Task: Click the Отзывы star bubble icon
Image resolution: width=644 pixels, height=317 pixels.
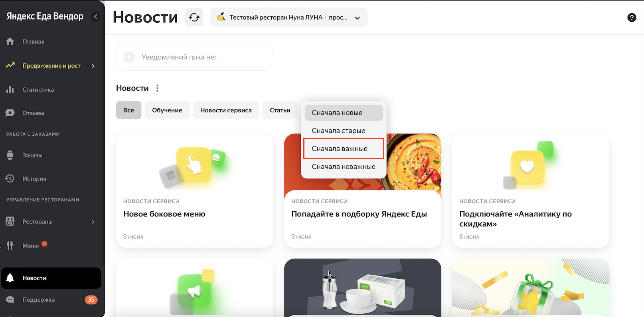Action: click(x=10, y=113)
